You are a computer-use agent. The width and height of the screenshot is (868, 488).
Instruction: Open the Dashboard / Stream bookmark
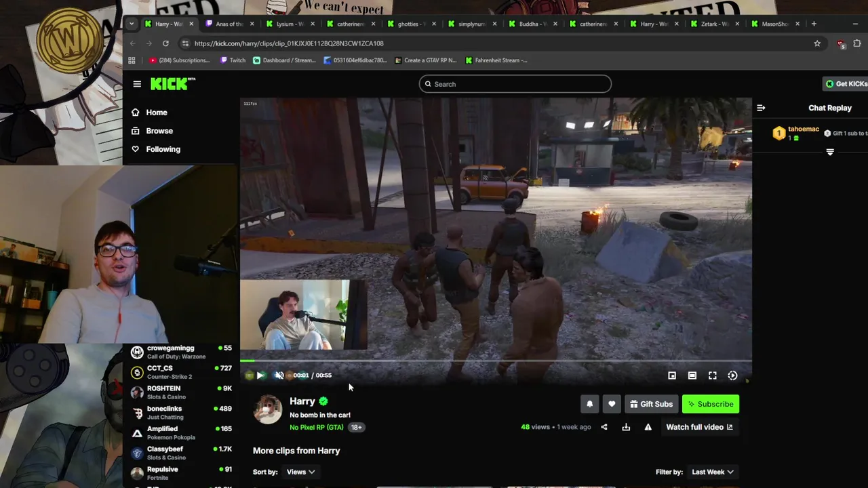coord(284,60)
